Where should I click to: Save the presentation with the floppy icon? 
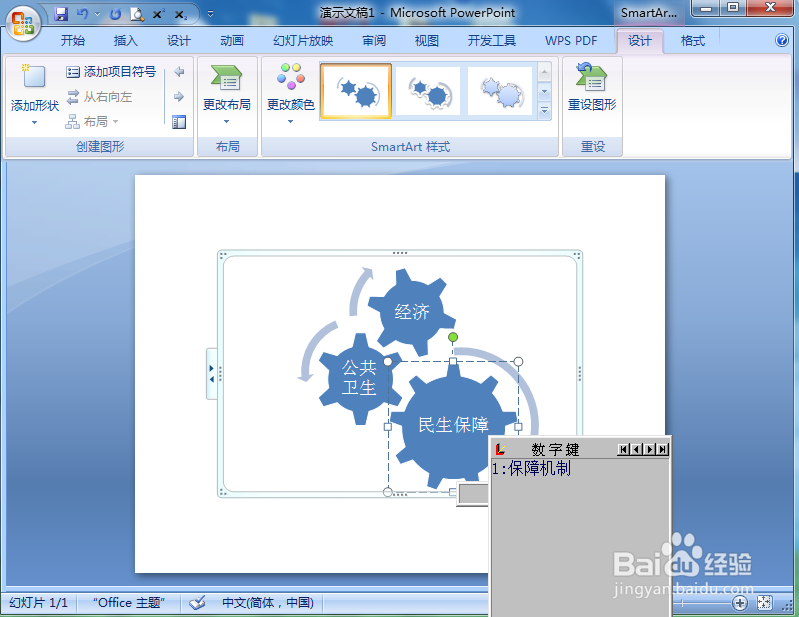point(61,14)
